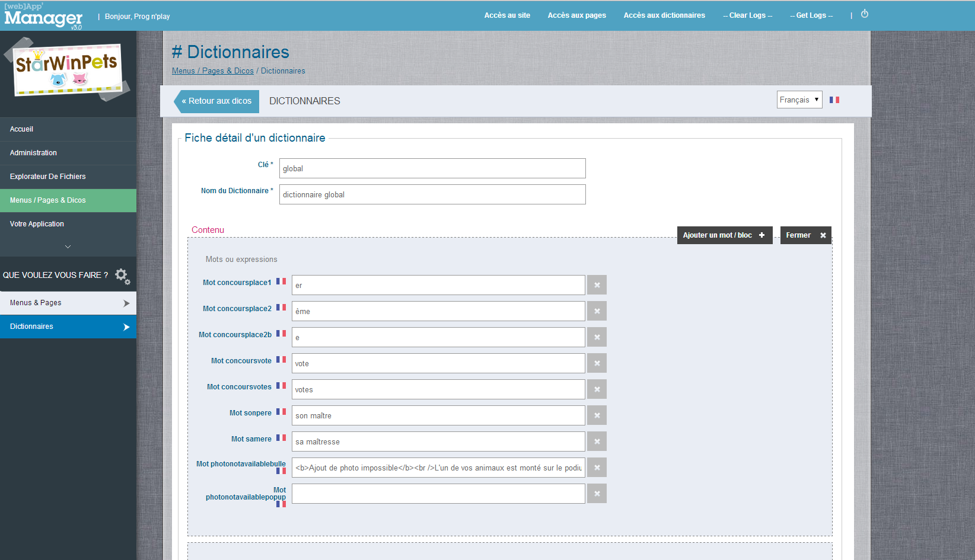Expand the Menus & Pages sidebar item
Image resolution: width=975 pixels, height=560 pixels.
pos(68,303)
